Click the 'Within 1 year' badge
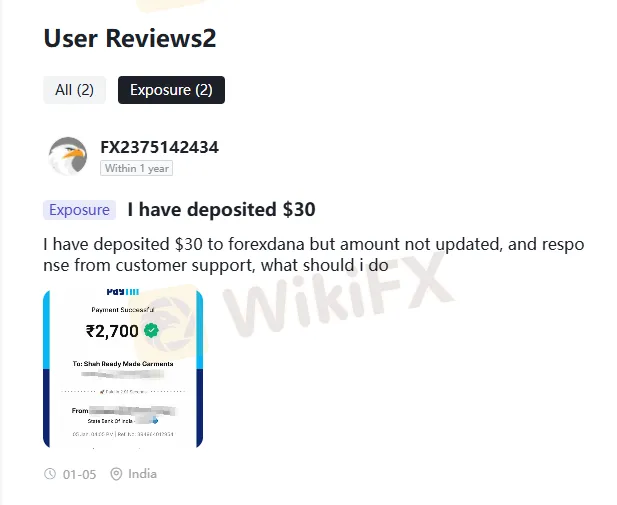Image resolution: width=617 pixels, height=505 pixels. pos(137,168)
